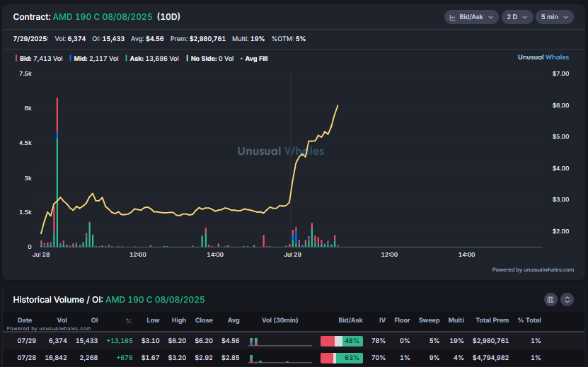This screenshot has width=588, height=367.
Task: Toggle the Bid volume legend series
Action: (39, 59)
